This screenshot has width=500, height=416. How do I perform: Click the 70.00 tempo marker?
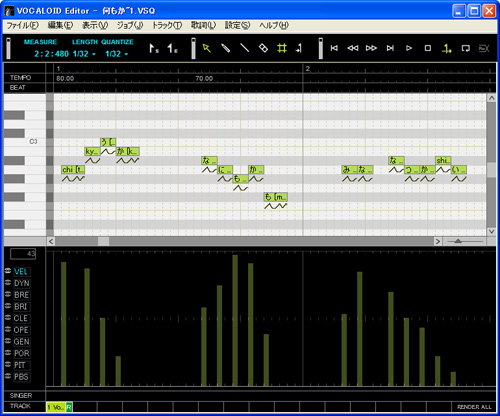coord(204,79)
